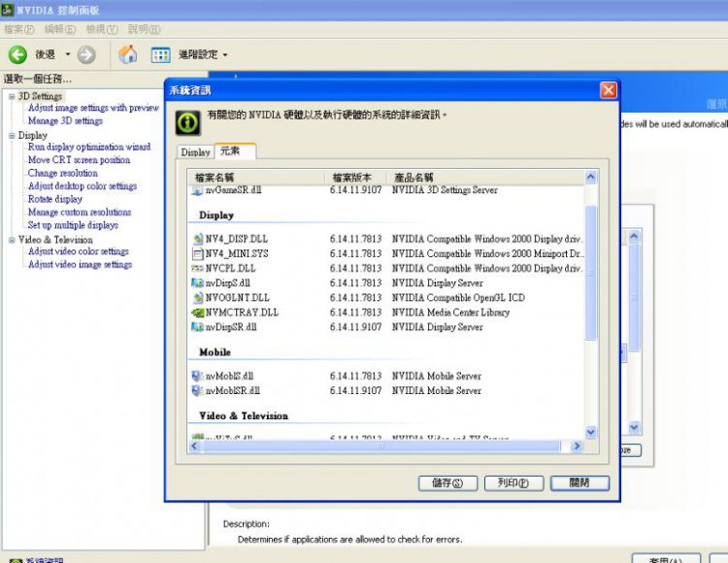This screenshot has width=728, height=563.
Task: Click the horizontal scroll left arrow
Action: 194,447
